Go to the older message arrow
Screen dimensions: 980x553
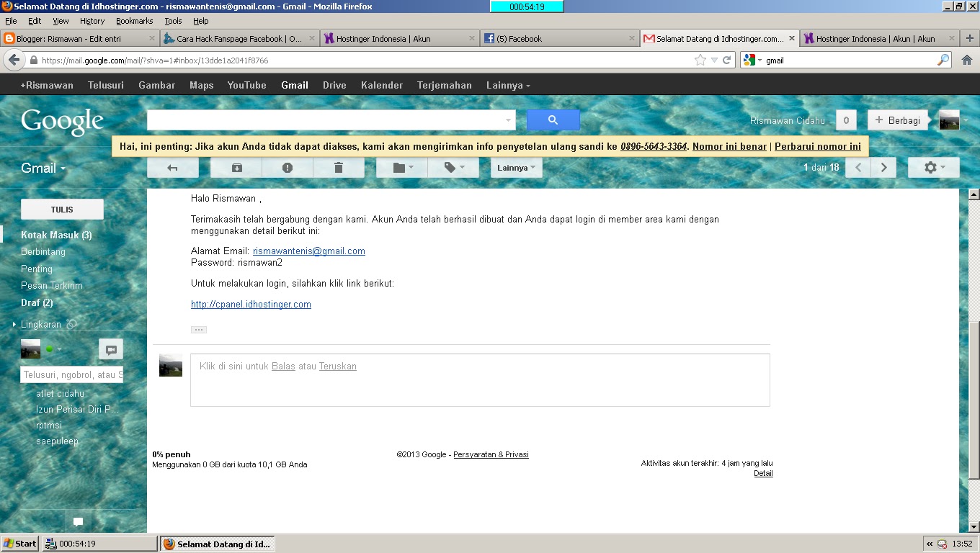pos(883,168)
